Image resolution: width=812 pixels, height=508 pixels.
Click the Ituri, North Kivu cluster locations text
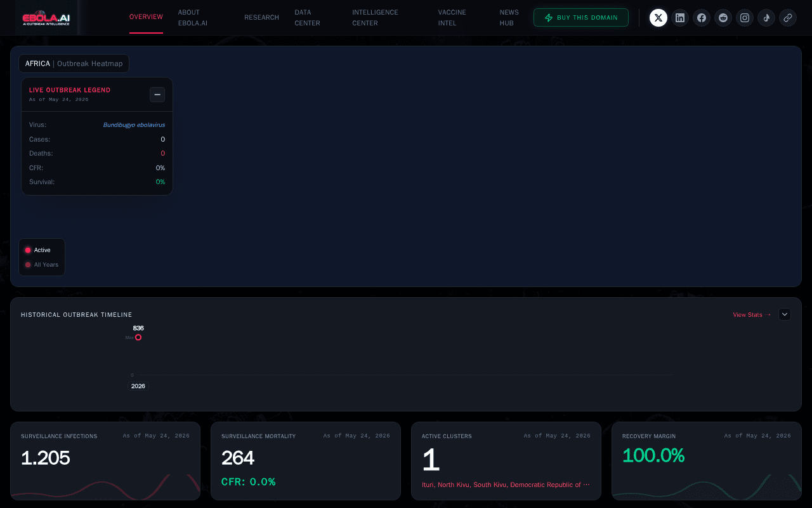pos(506,485)
